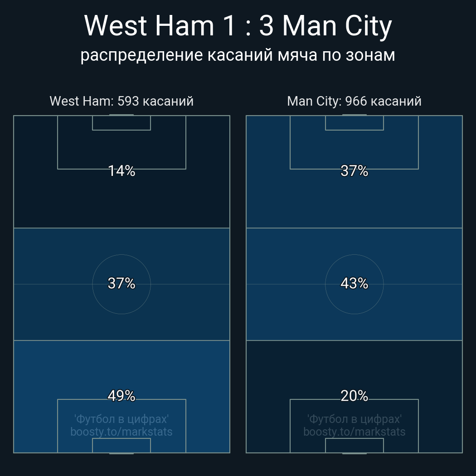Select the Russian subtitle about touch distribution
The image size is (476, 476).
click(238, 55)
